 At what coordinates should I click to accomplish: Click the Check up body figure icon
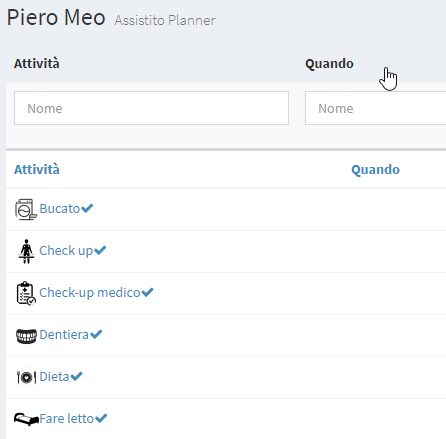pos(26,251)
